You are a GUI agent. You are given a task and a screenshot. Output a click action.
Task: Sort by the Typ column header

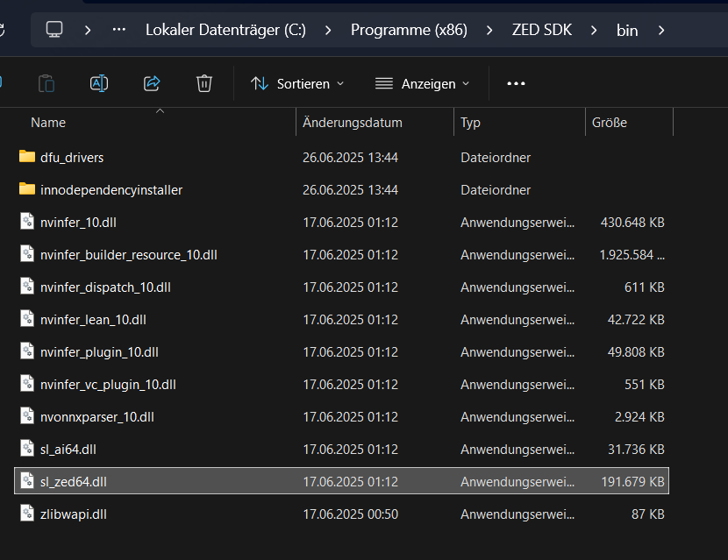[470, 123]
